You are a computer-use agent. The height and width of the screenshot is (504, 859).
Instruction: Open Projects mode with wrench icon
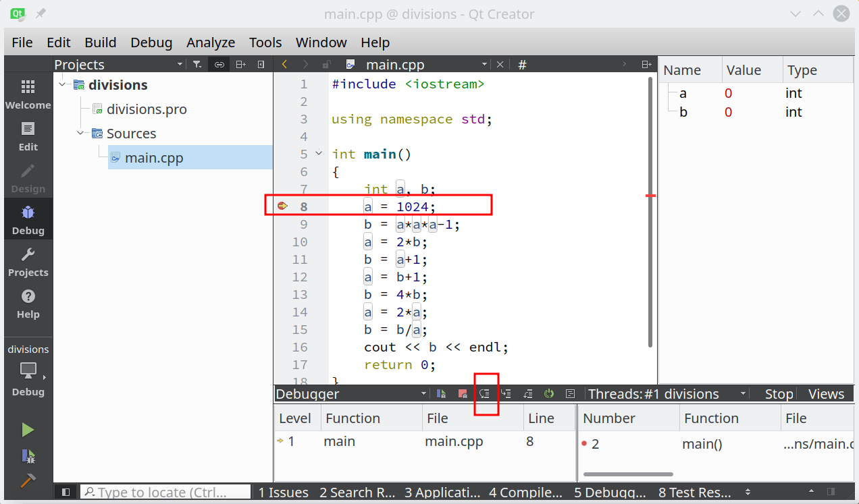28,262
